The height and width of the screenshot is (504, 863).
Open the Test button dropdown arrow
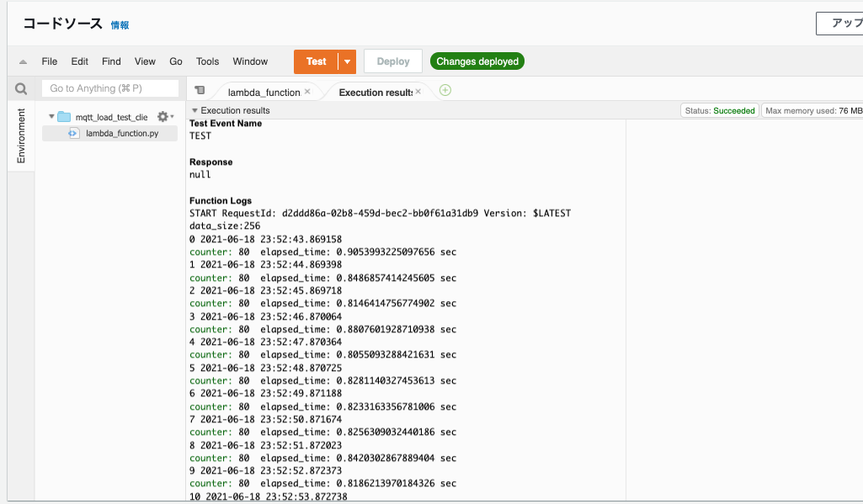[x=347, y=61]
